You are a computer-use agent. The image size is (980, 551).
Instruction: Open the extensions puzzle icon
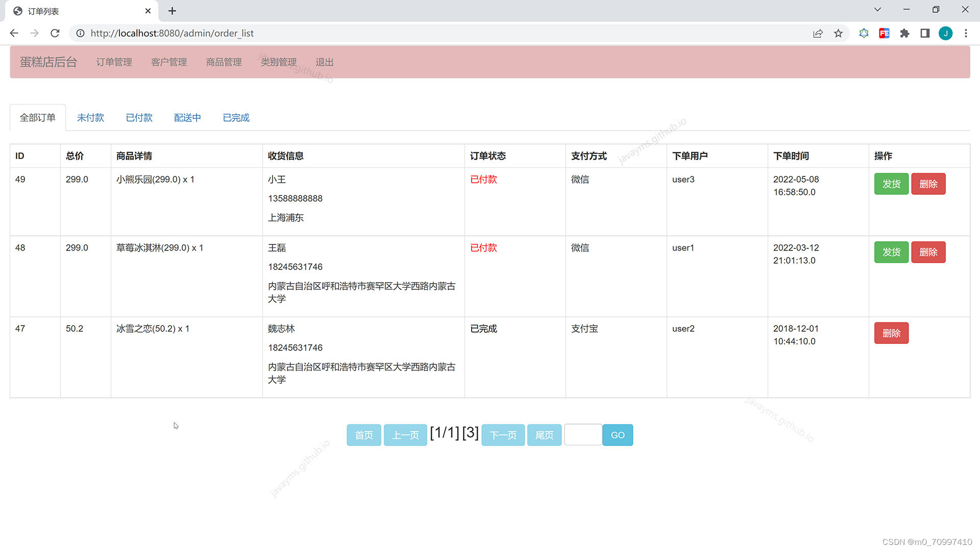tap(904, 33)
